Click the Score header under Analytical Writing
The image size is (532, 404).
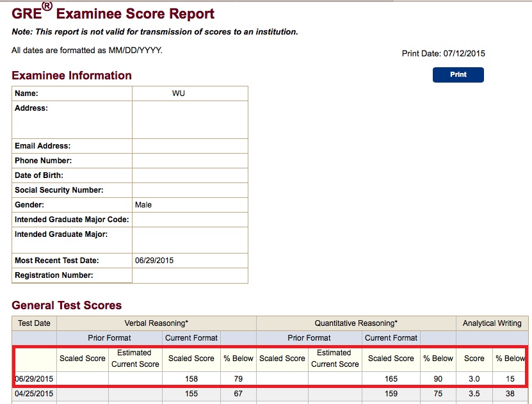[x=474, y=358]
